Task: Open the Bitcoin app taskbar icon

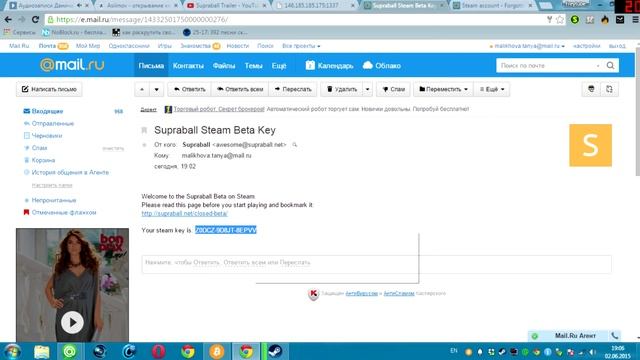Action: 217,351
